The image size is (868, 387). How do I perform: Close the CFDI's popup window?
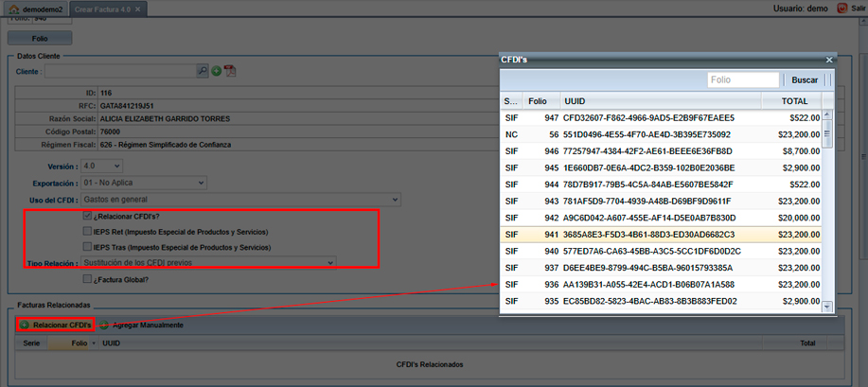(829, 60)
